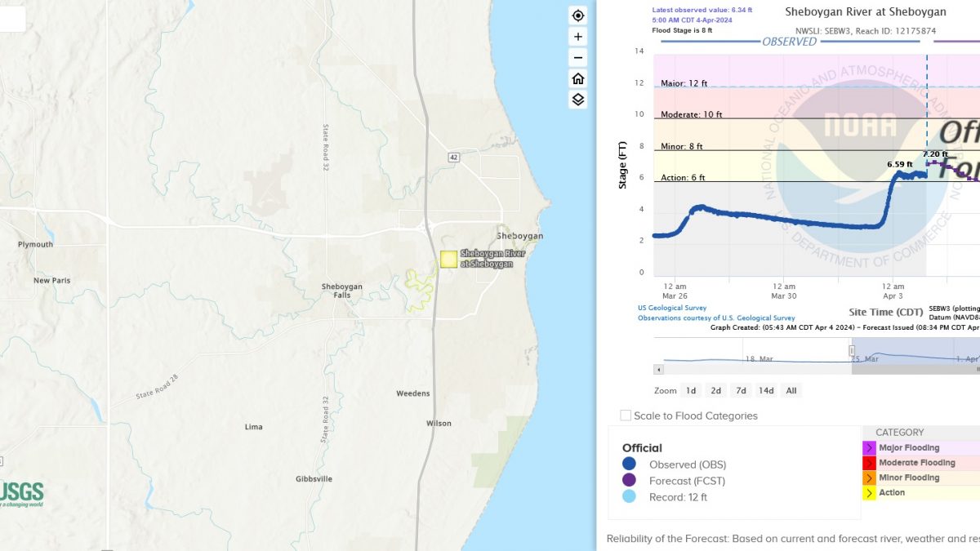Viewport: 980px width, 551px height.
Task: Click the Moderate: 10 ft threshold label
Action: click(692, 115)
